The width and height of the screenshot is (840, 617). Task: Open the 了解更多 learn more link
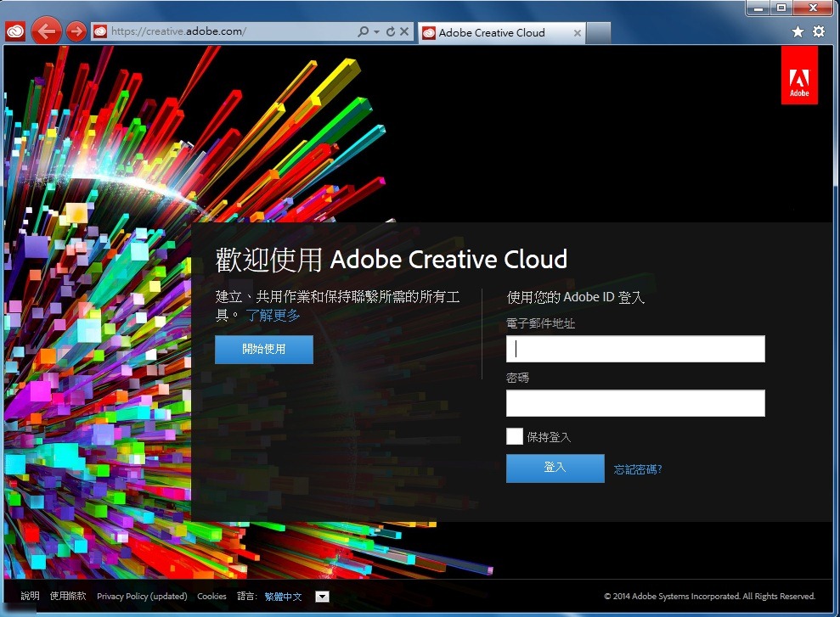[273, 315]
